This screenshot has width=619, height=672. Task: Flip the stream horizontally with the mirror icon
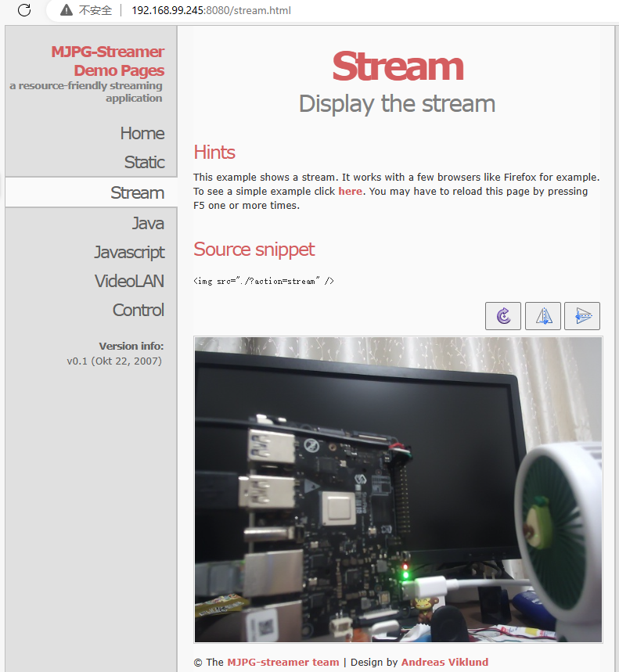pyautogui.click(x=542, y=316)
